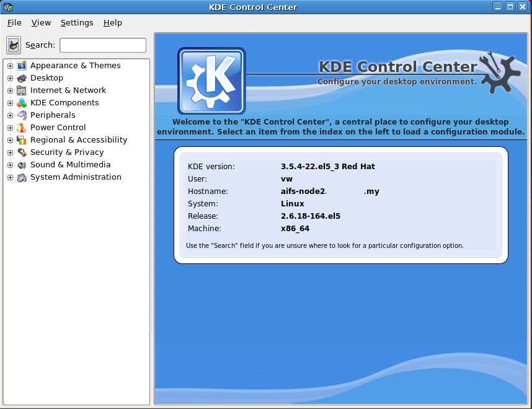Screen dimensions: 532x409
Task: Open the Settings menu
Action: [77, 23]
